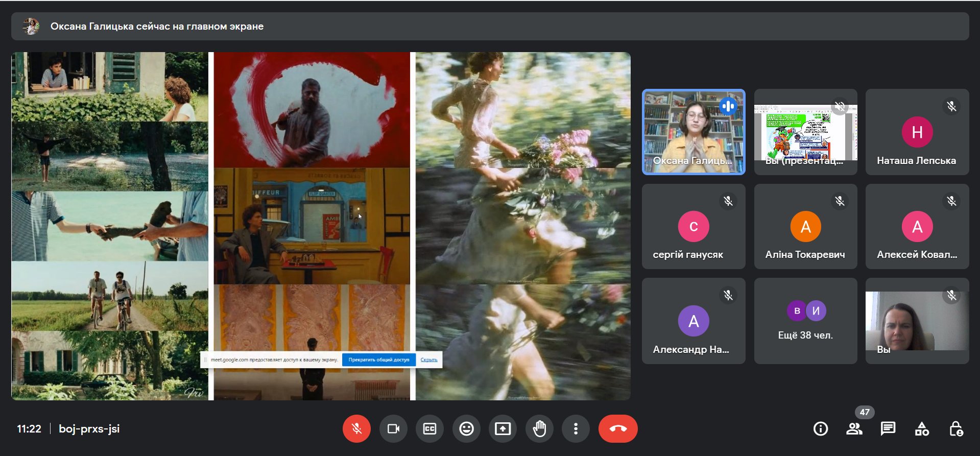Open the participants list icon

click(x=854, y=429)
